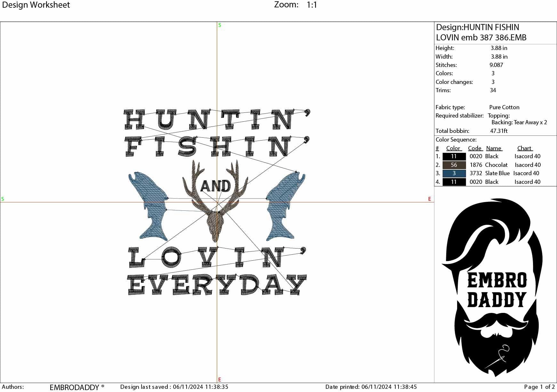Click the underlined Name column header

pyautogui.click(x=495, y=148)
